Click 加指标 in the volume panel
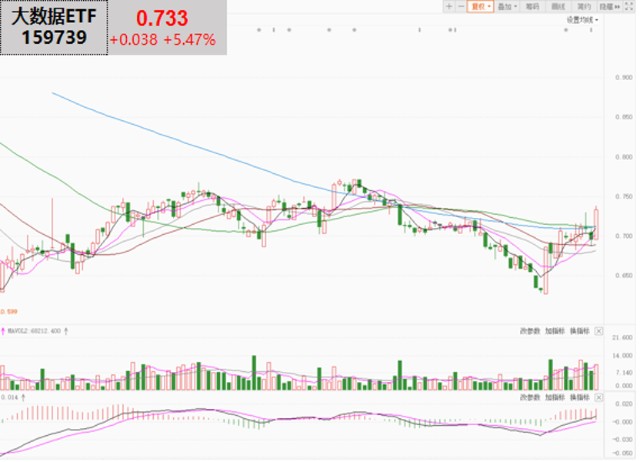The width and height of the screenshot is (640, 462). pyautogui.click(x=554, y=330)
